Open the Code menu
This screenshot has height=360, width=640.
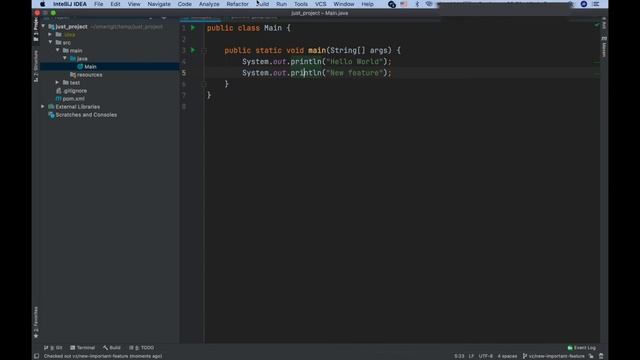coord(184,4)
